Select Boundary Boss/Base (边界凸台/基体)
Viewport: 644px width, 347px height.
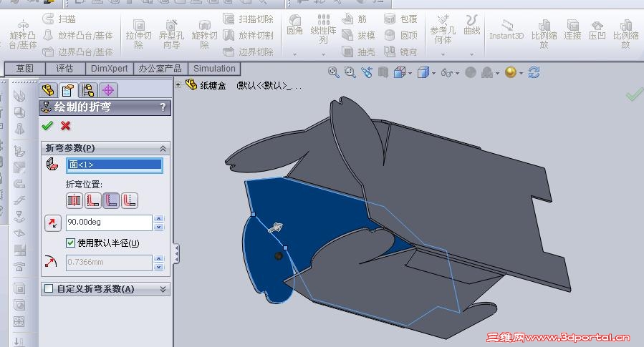pos(78,52)
